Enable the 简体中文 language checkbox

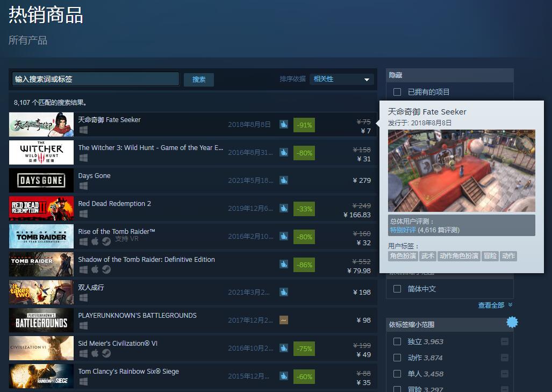point(397,289)
